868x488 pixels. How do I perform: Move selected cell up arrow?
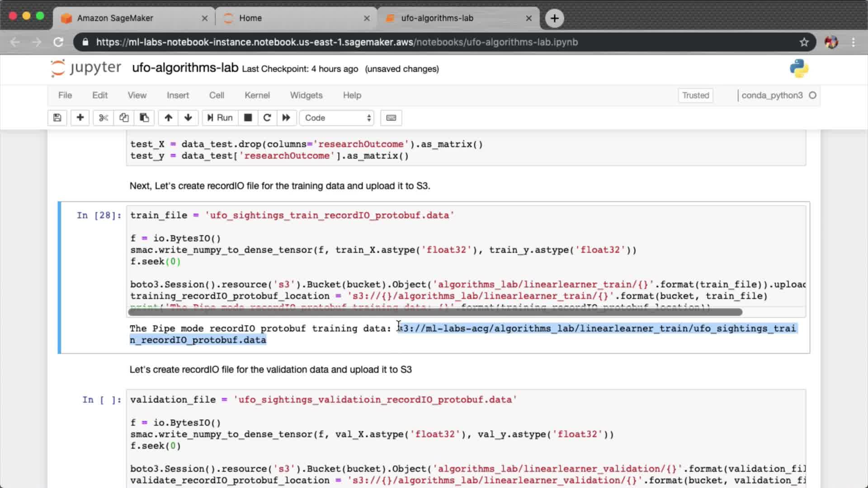168,118
